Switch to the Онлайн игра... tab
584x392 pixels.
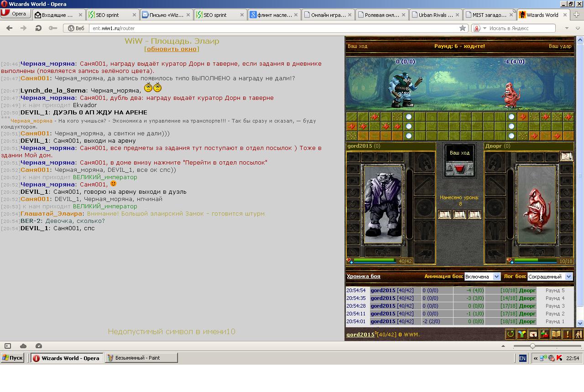[x=328, y=15]
